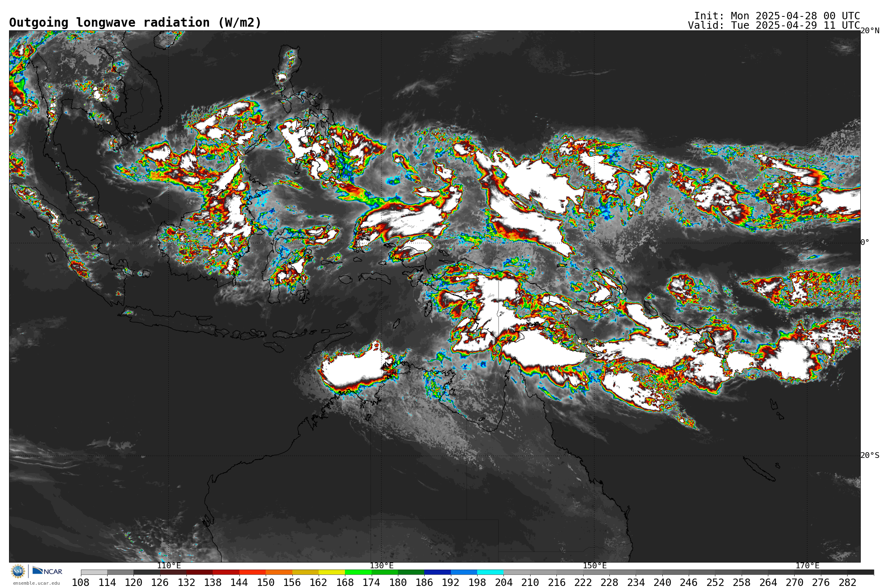Pick the dark blue swatch between 186 and 192
Image resolution: width=887 pixels, height=588 pixels.
[437, 572]
